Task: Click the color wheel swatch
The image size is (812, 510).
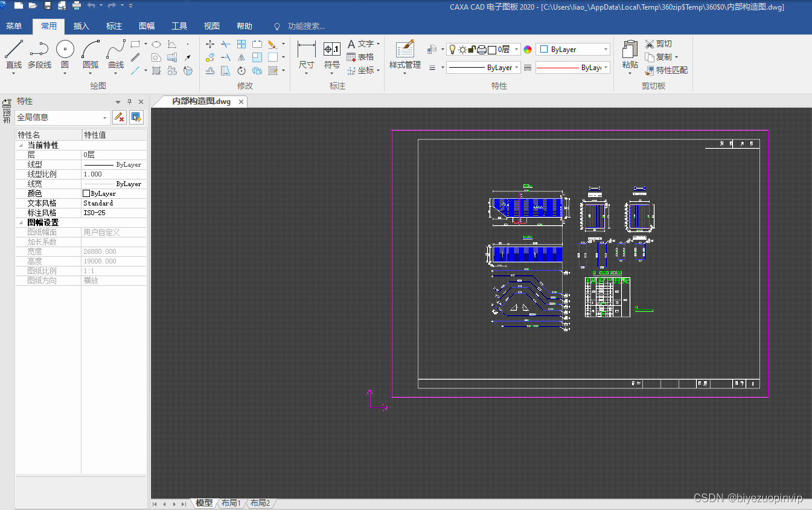Action: [528, 50]
